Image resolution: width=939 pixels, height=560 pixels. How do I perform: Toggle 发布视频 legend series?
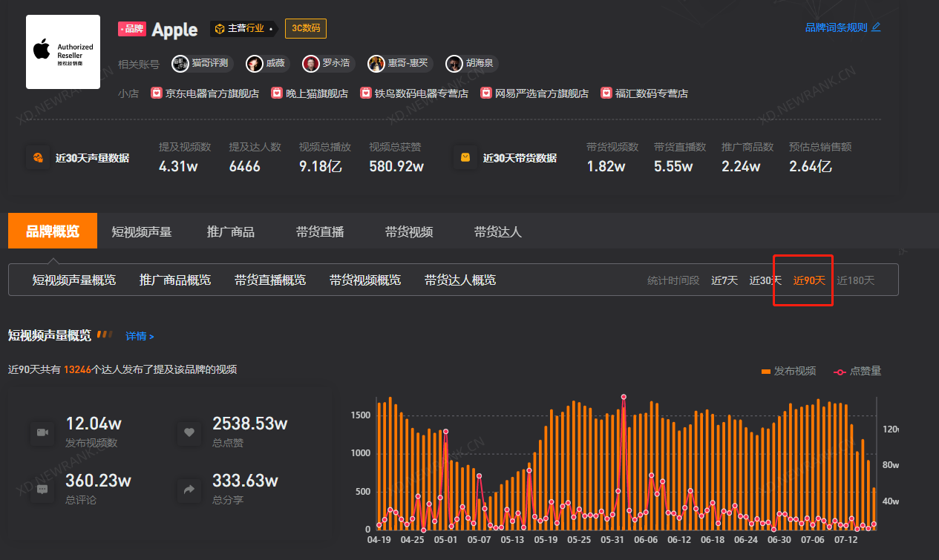point(788,371)
